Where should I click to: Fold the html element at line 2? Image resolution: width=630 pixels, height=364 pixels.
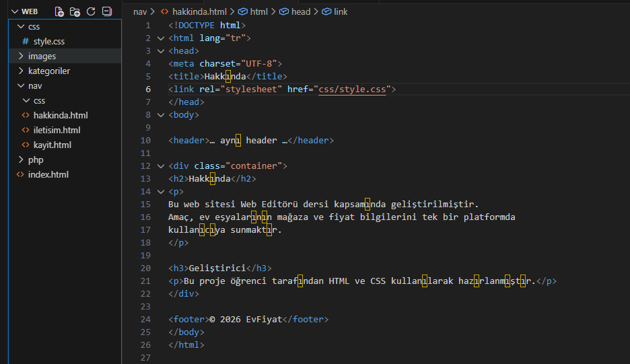(x=161, y=38)
